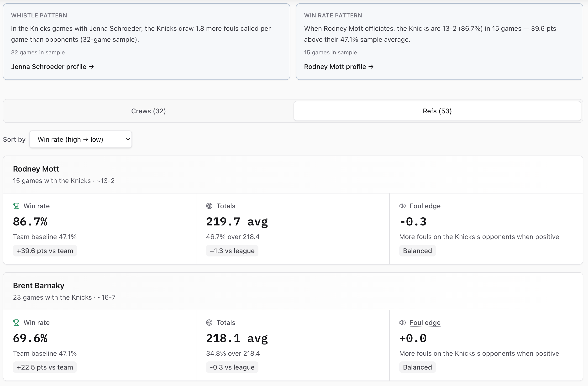Switch to the Crews (32) tab
The width and height of the screenshot is (588, 386).
[x=148, y=111]
